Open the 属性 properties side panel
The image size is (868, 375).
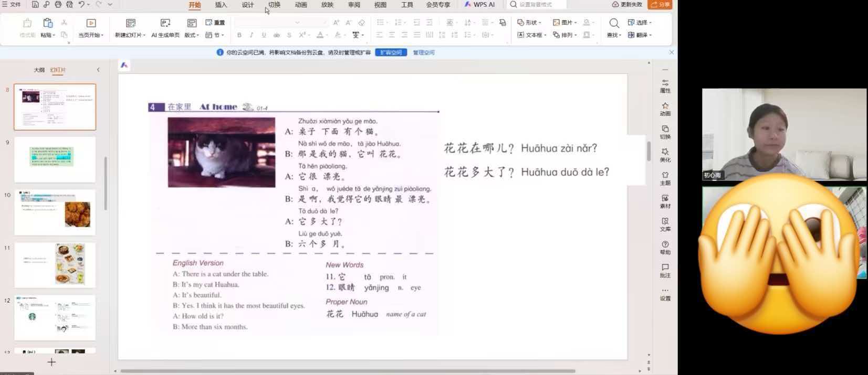(x=665, y=86)
